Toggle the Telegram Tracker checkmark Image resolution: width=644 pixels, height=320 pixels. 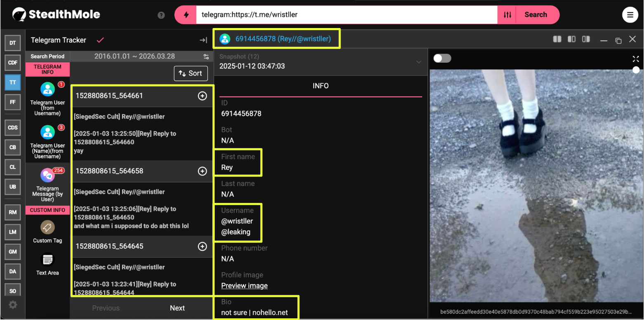(100, 40)
